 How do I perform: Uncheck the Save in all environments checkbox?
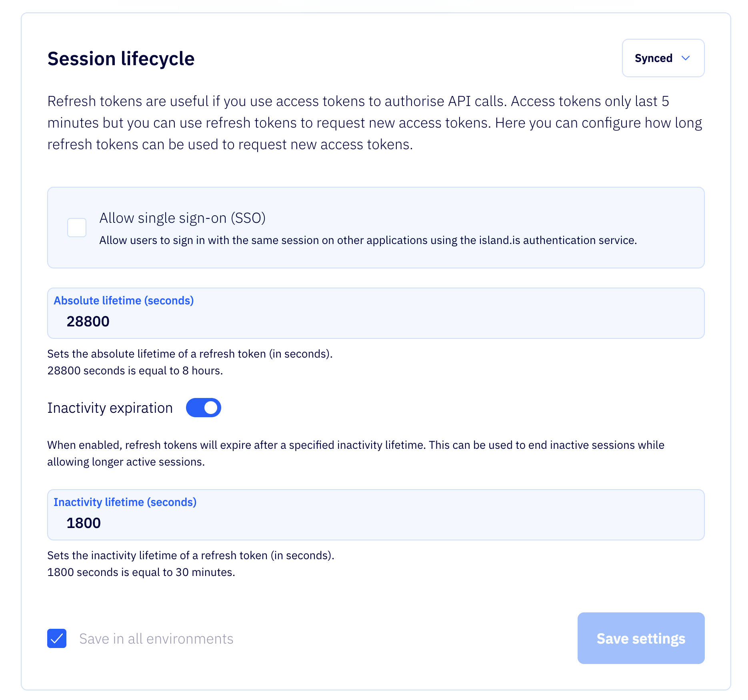[57, 638]
